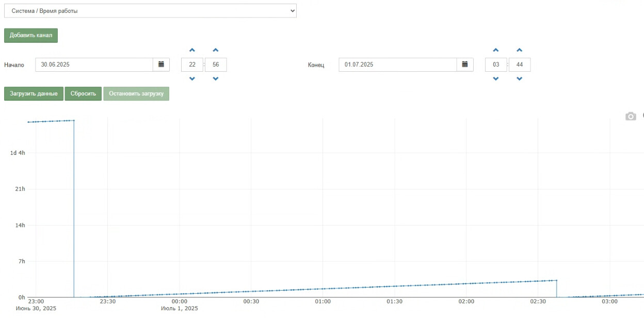Open the calendar picker for Начало date

(161, 65)
